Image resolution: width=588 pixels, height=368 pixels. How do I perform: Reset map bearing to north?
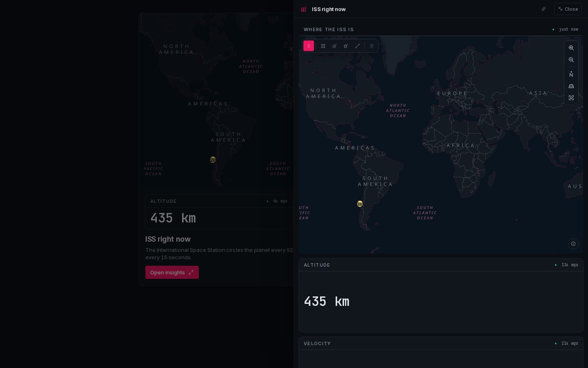coord(571,74)
